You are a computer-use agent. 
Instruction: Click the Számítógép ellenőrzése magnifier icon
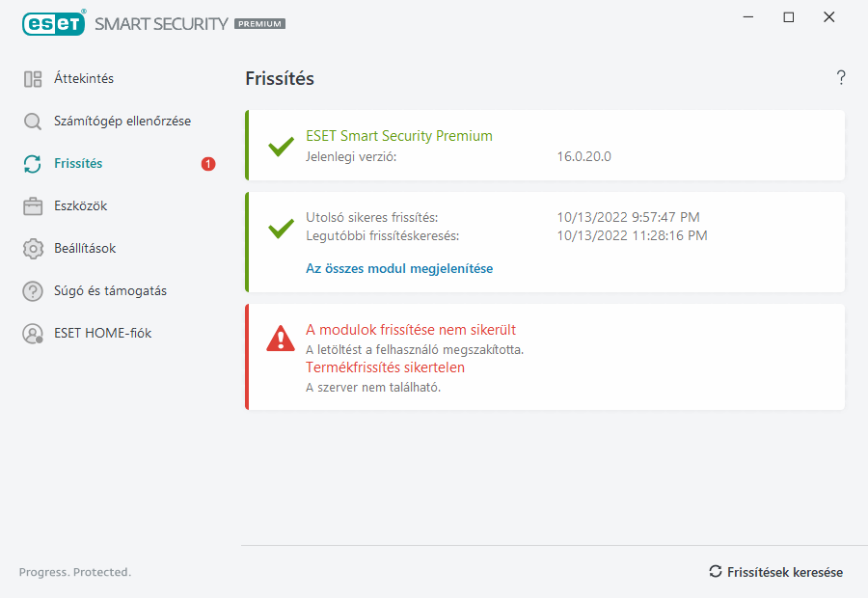(33, 122)
